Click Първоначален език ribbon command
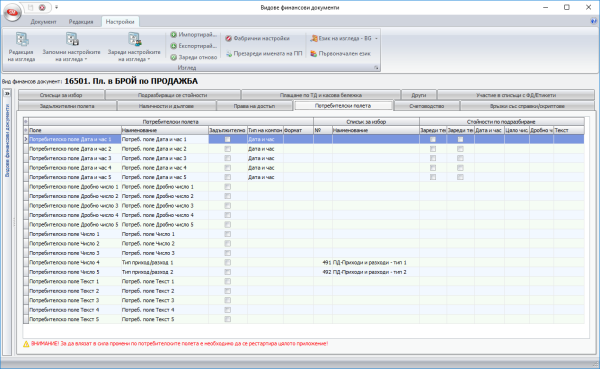Viewport: 600px width, 369px height. (340, 54)
